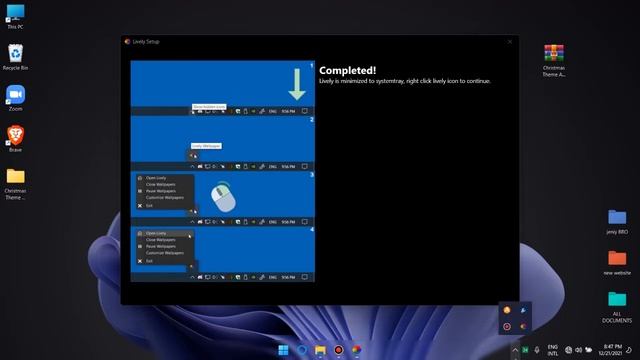The width and height of the screenshot is (640, 360).
Task: Click the blue icon in tray overflow
Action: (523, 310)
